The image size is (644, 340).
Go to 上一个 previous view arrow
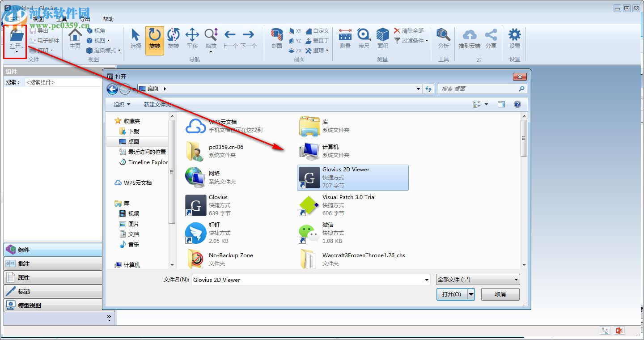(x=230, y=38)
